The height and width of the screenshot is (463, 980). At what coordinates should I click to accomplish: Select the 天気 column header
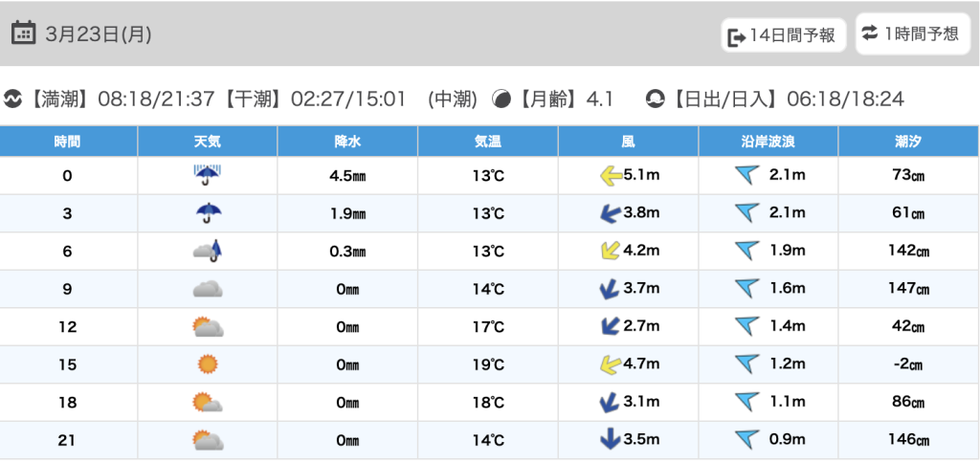[208, 142]
